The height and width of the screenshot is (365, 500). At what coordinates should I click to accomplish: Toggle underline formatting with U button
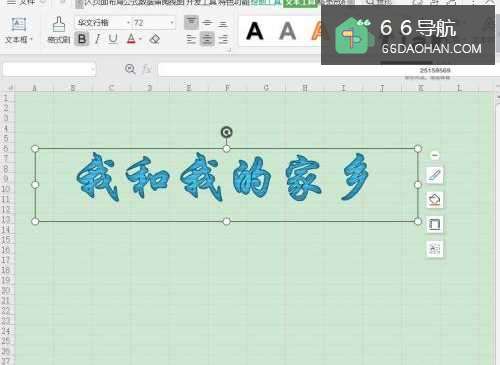pyautogui.click(x=113, y=39)
